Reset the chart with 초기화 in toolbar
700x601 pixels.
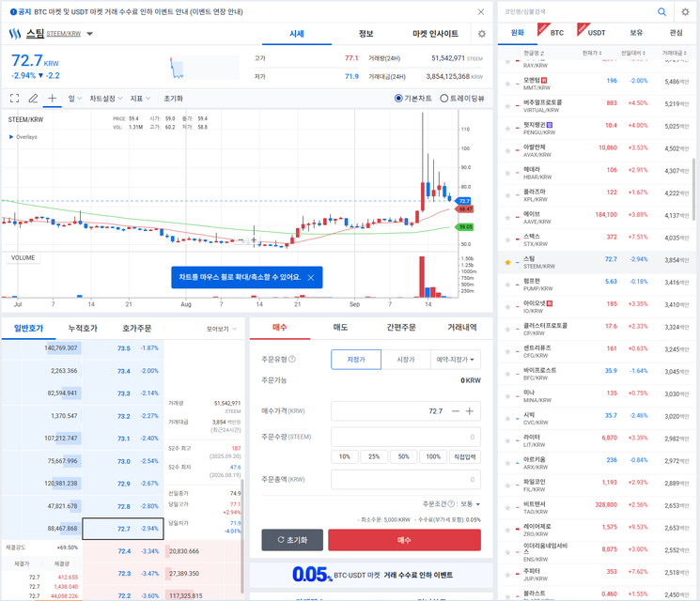(173, 99)
